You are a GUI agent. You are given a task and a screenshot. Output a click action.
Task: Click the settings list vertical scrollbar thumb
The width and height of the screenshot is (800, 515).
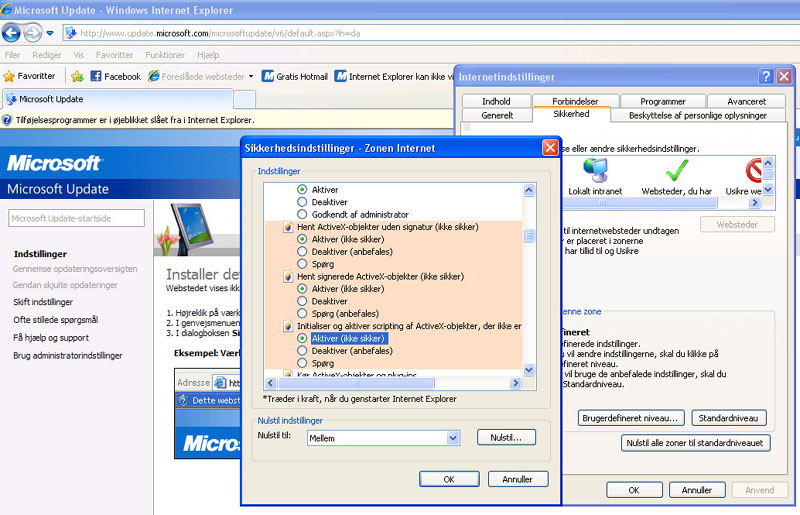click(529, 236)
